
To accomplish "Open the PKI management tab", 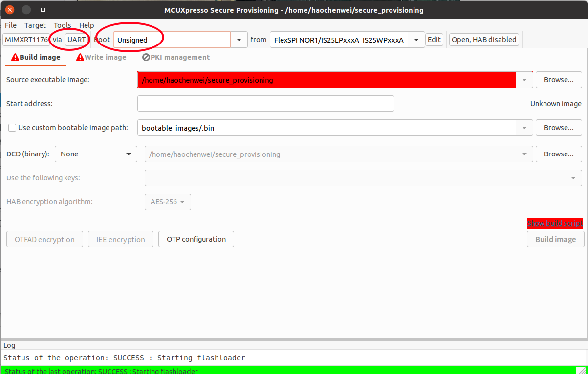I will (x=176, y=57).
